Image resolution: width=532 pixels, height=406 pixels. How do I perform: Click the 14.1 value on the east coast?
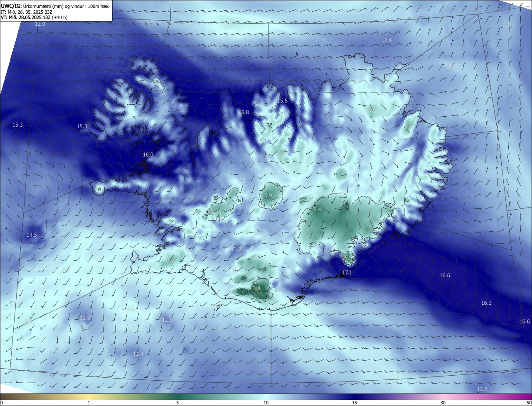pos(443,149)
